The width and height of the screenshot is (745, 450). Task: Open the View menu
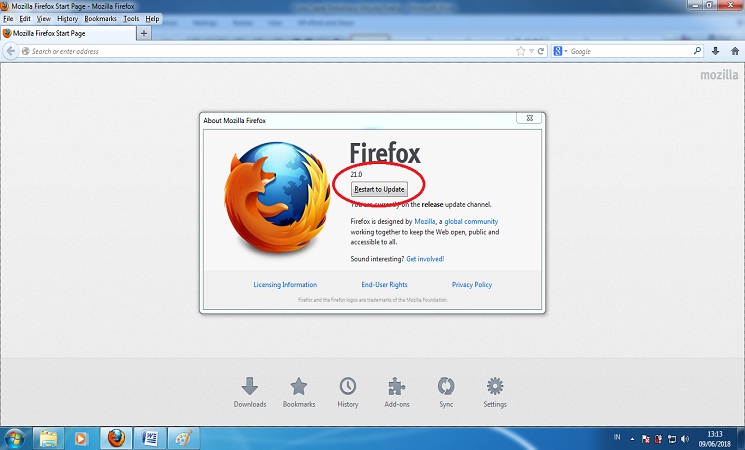[x=44, y=19]
